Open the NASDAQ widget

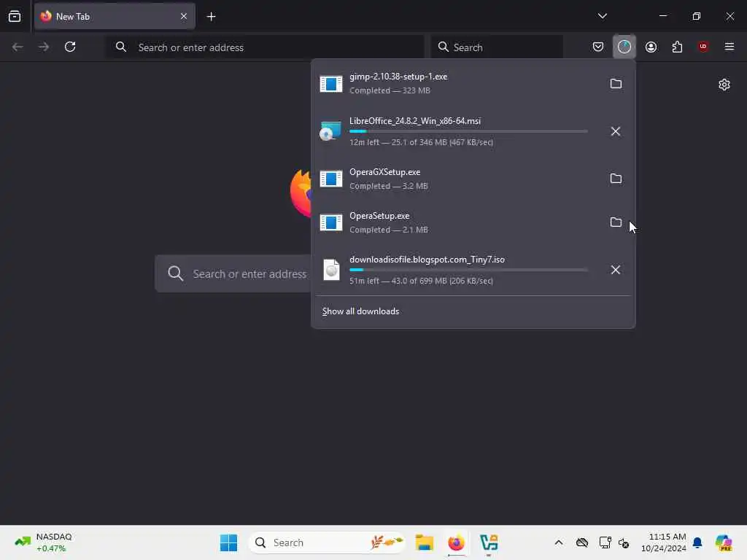coord(44,542)
